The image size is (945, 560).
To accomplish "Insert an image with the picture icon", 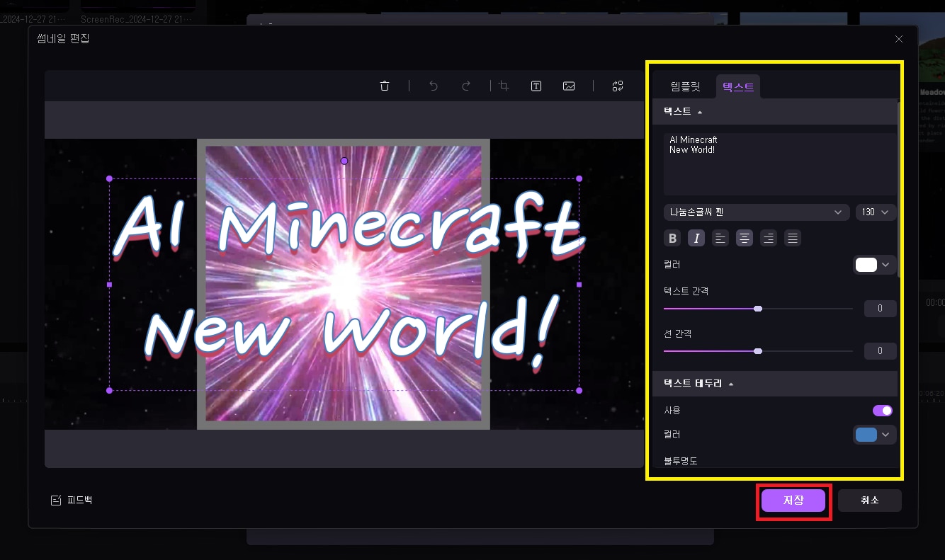I will coord(569,86).
